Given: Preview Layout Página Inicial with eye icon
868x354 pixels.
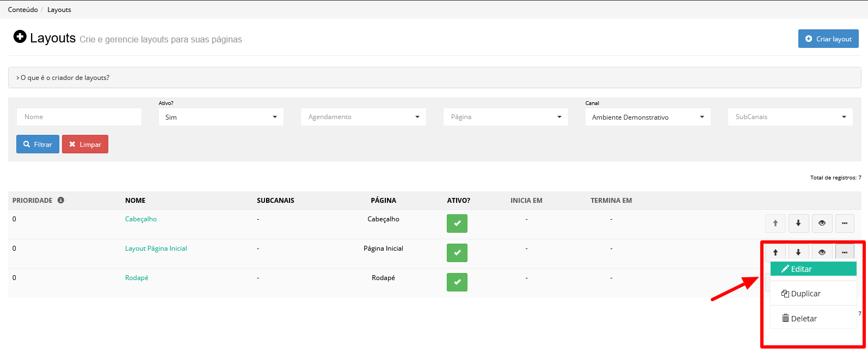Looking at the screenshot, I should pyautogui.click(x=822, y=252).
